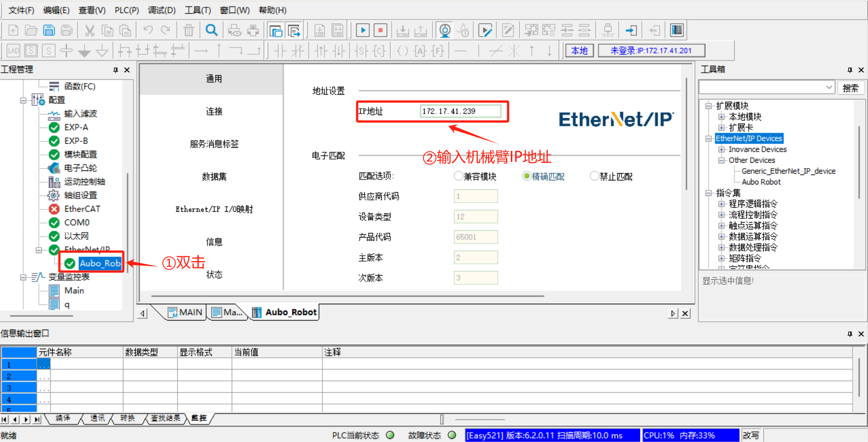Screen dimensions: 868x442
Task: Click the project tree horizontal scrollbar
Action: [42, 316]
